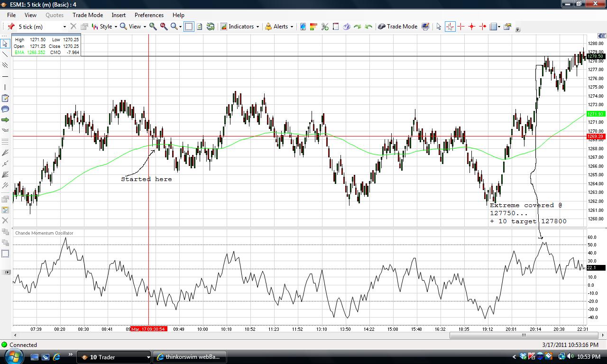The height and width of the screenshot is (364, 607).
Task: Select the red crosshair with right-side dot
Action: click(483, 27)
